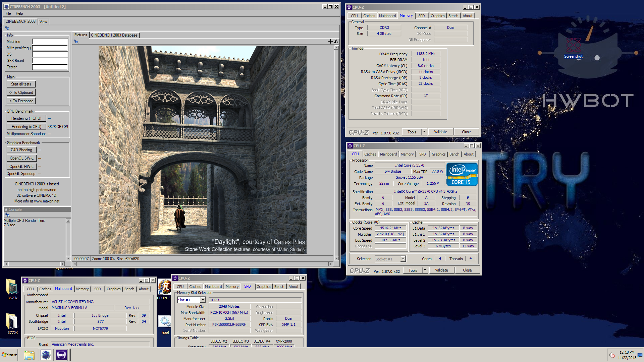Click CPU-Z Memory window title icon

(349, 7)
